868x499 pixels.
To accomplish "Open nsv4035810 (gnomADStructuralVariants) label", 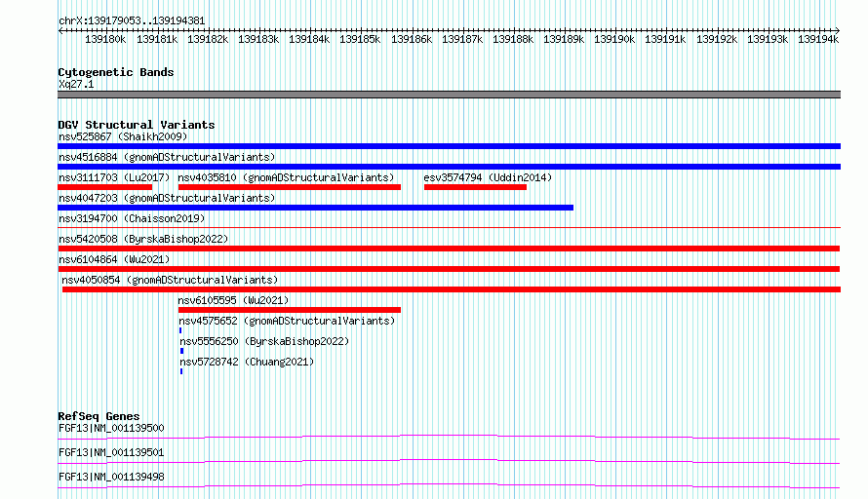I will [x=286, y=177].
